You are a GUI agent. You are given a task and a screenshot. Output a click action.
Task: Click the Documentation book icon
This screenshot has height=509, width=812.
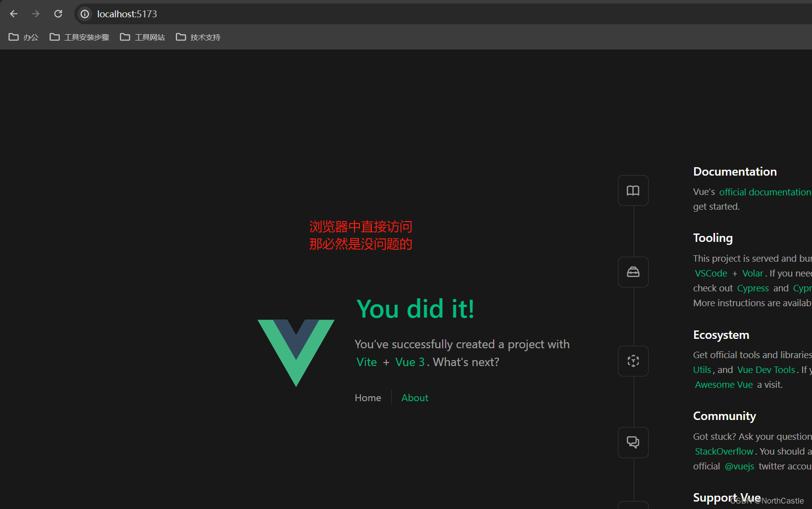(x=633, y=190)
